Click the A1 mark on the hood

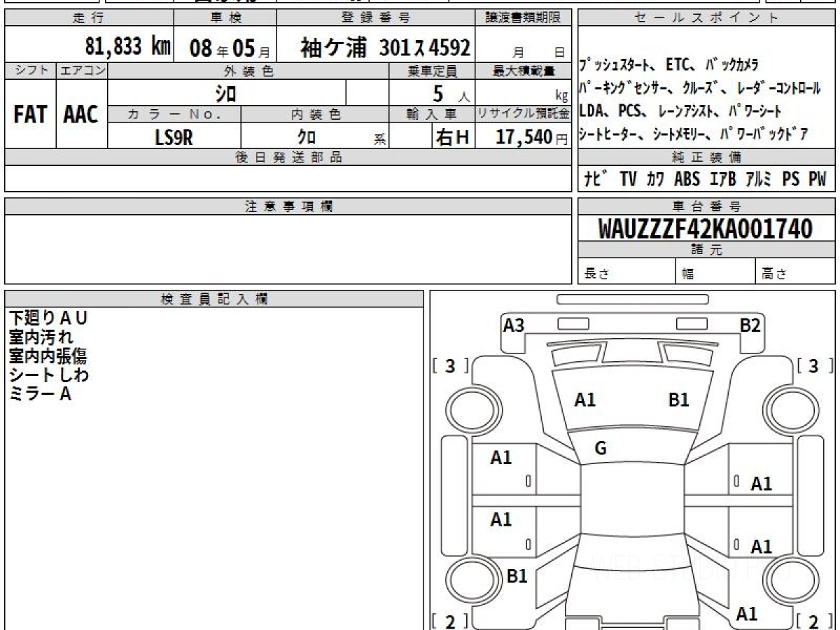(585, 400)
